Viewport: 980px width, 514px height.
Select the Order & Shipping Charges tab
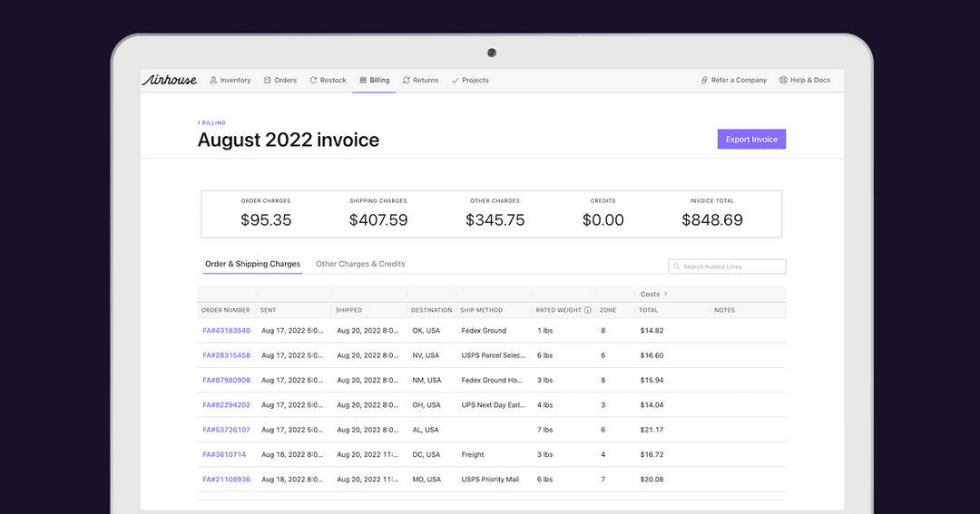(252, 264)
